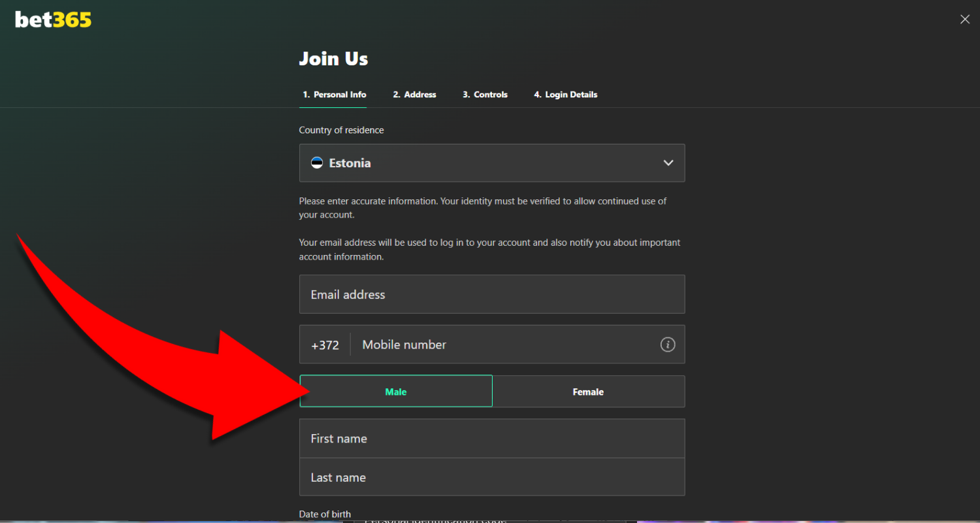Go to the Address step tab
The width and height of the screenshot is (980, 523).
[x=414, y=95]
